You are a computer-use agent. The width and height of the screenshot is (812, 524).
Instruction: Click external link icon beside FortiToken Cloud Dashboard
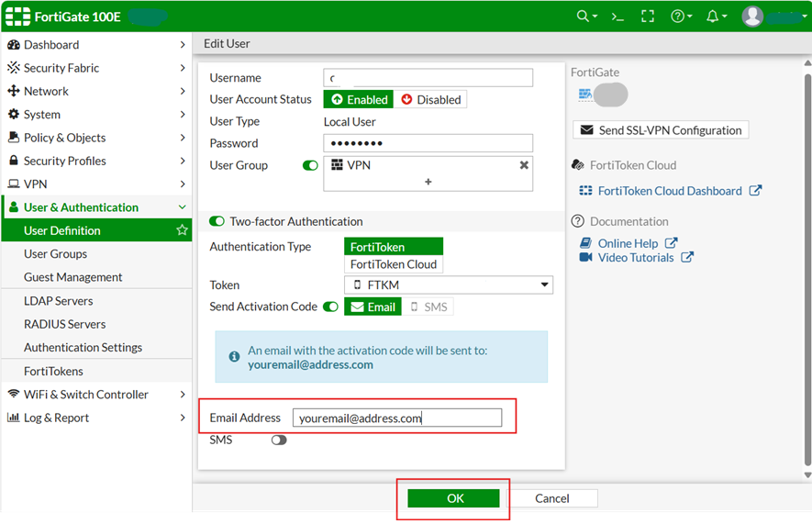(x=755, y=191)
